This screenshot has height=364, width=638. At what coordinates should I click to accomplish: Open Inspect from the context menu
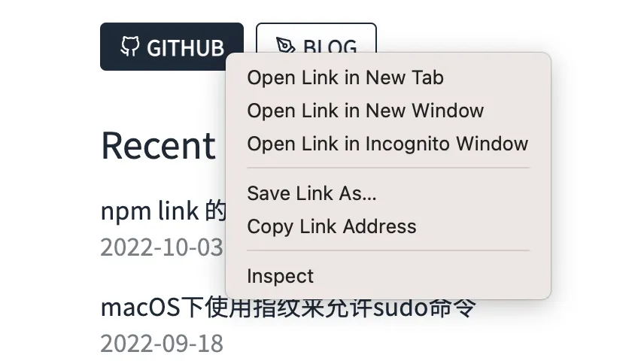tap(280, 276)
